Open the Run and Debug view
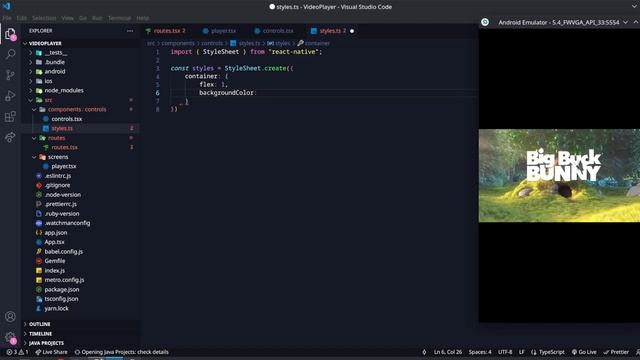 10,96
